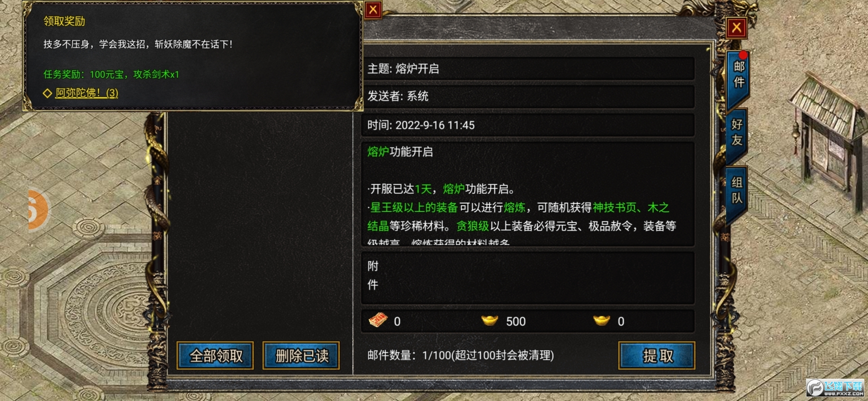Click the 删除已读 delete read button
The height and width of the screenshot is (401, 868).
click(301, 356)
